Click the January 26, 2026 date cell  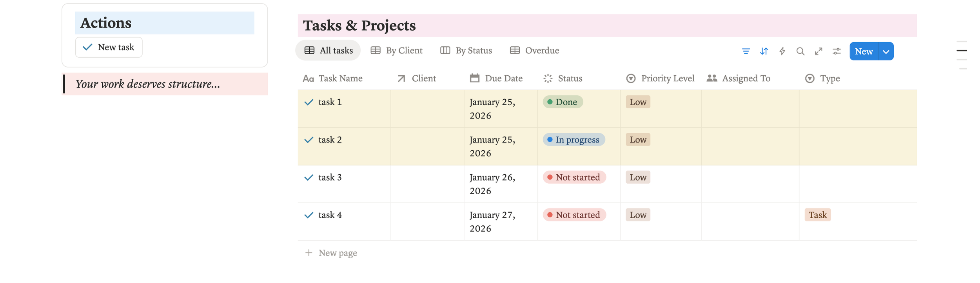[492, 184]
